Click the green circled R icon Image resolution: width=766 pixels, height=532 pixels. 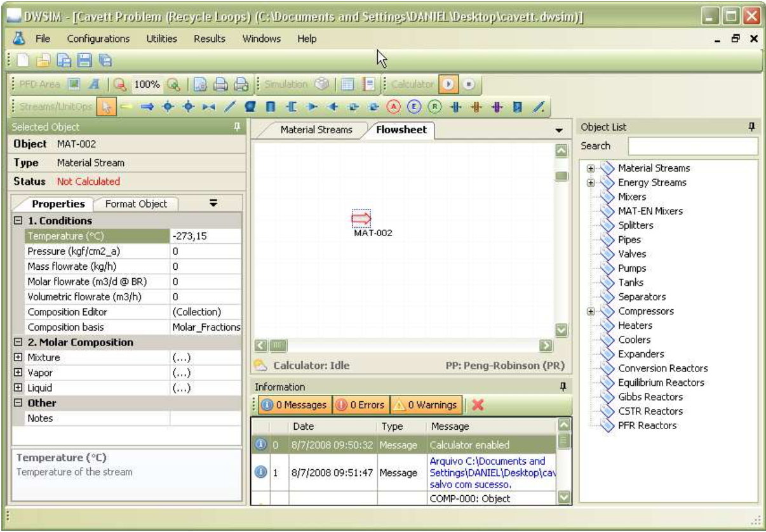(x=434, y=105)
